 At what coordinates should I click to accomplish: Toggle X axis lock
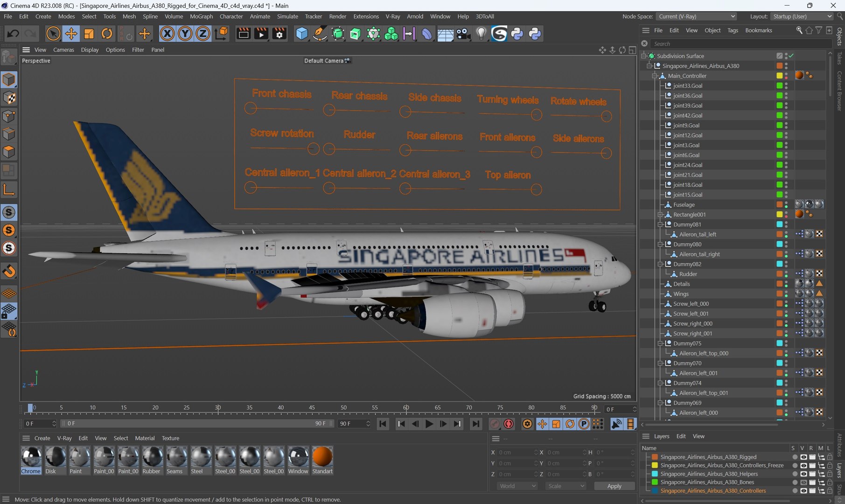pos(167,34)
